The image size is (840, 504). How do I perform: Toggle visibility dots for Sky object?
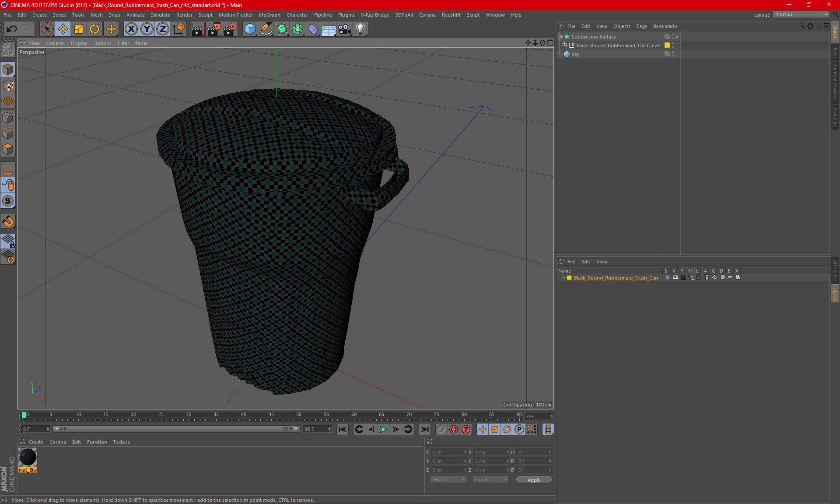(x=673, y=54)
